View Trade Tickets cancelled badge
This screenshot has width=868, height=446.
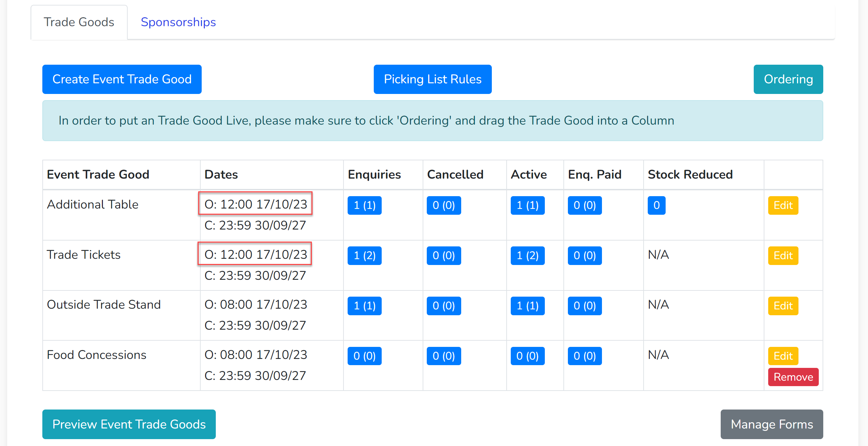click(444, 256)
